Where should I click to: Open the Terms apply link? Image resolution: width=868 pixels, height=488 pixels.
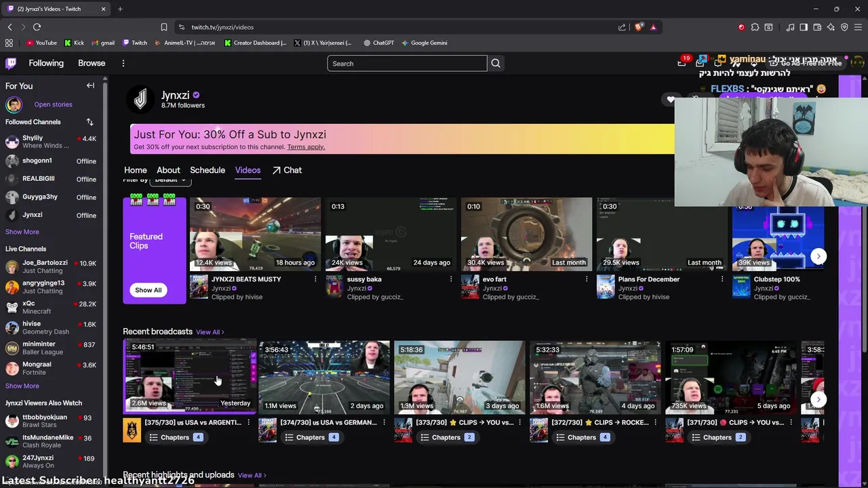(x=306, y=147)
